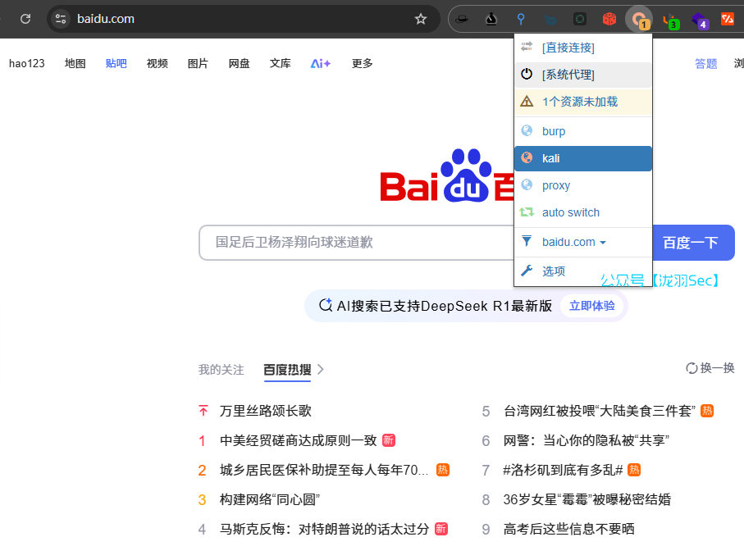Bookmark this page with the star icon
The height and width of the screenshot is (560, 744).
click(x=421, y=19)
